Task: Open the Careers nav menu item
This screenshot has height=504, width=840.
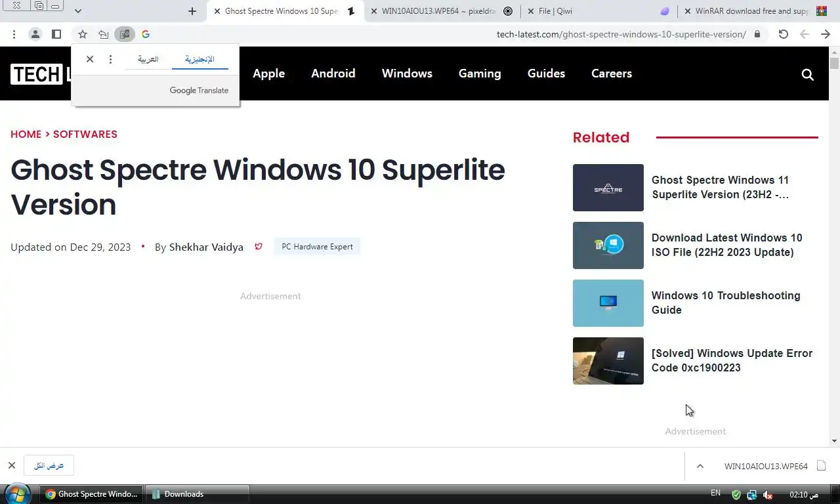Action: point(612,73)
